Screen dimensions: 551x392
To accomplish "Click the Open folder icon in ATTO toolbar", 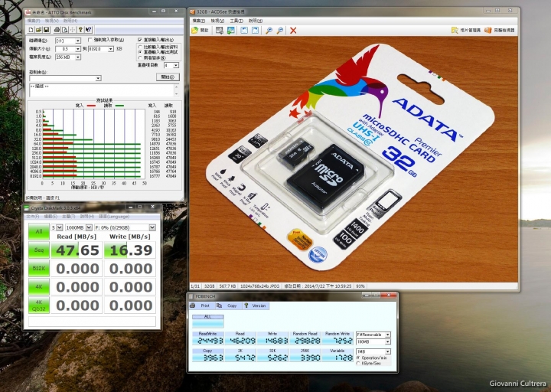I will click(x=38, y=30).
